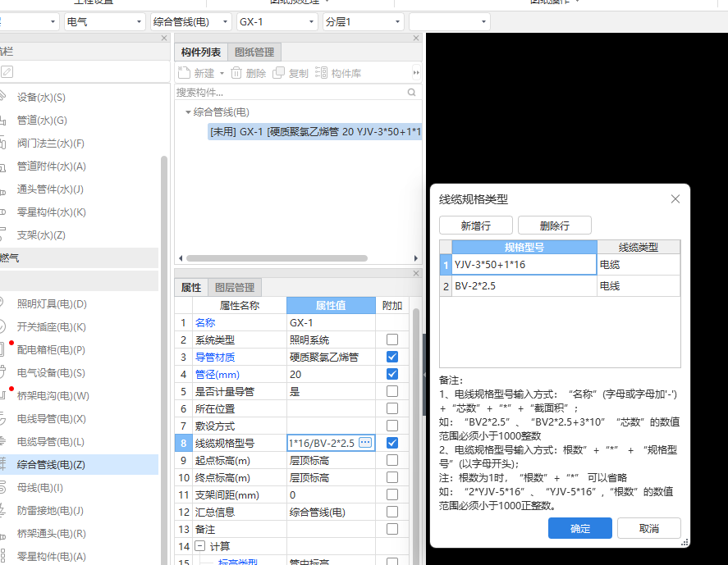Select 母线(电)(I) in the sidebar
The height and width of the screenshot is (565, 728).
[x=40, y=488]
